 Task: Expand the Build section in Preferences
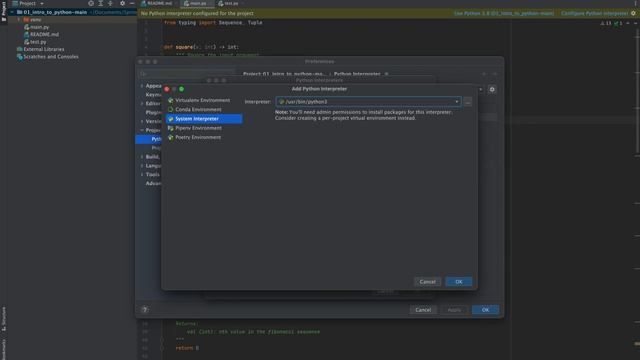tap(142, 157)
